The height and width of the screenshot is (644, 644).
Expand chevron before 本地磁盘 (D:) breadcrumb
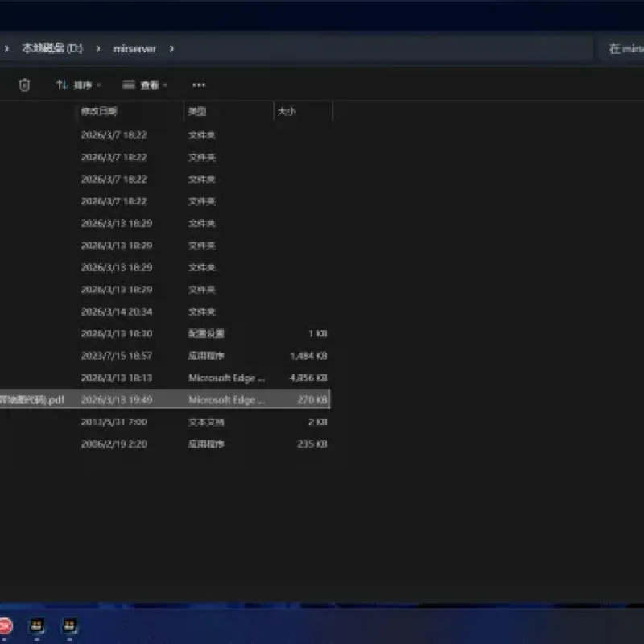[6, 49]
